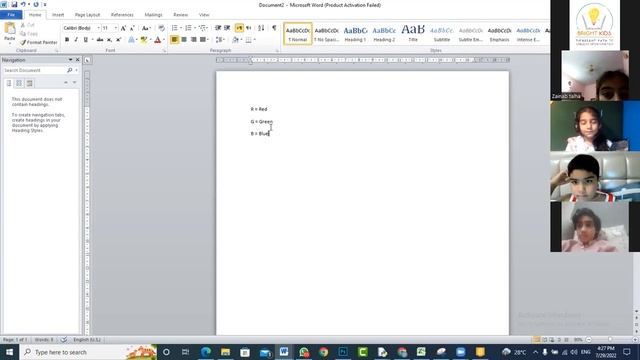640x360 pixels.
Task: Decrease the paragraph indent
Action: click(218, 28)
